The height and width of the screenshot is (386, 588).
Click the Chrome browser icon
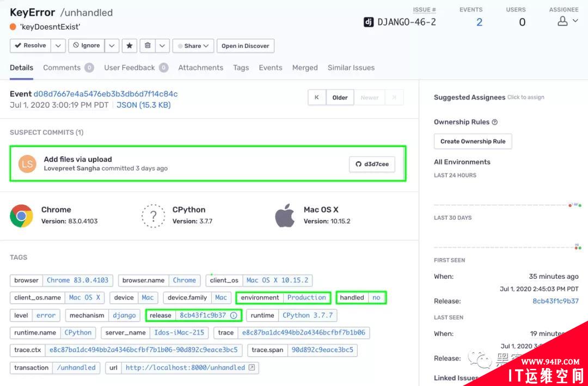pyautogui.click(x=21, y=216)
